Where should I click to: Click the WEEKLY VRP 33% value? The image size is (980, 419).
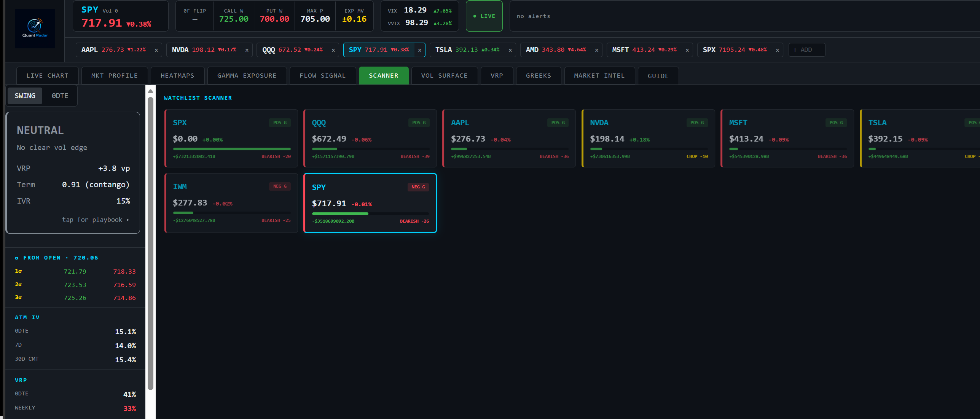(x=130, y=409)
